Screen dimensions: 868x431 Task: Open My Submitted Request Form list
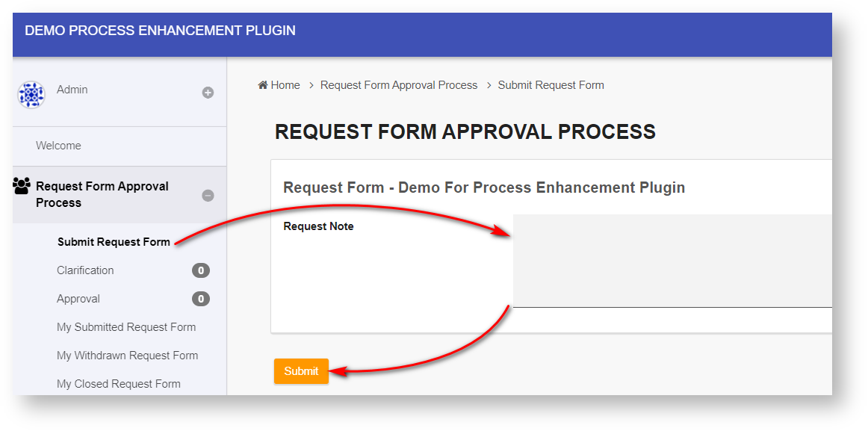[x=126, y=327]
